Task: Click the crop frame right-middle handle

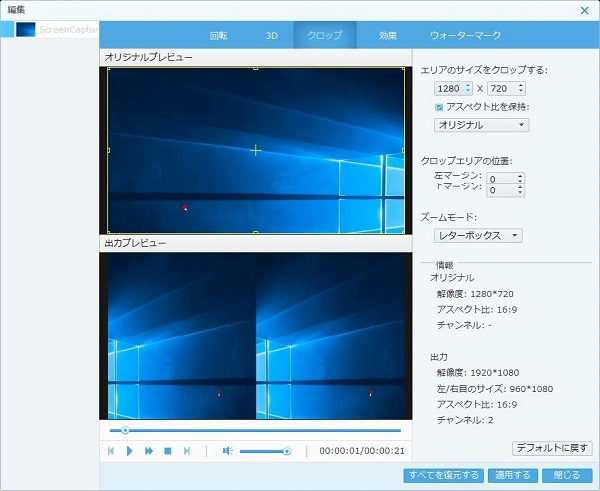Action: tap(404, 150)
